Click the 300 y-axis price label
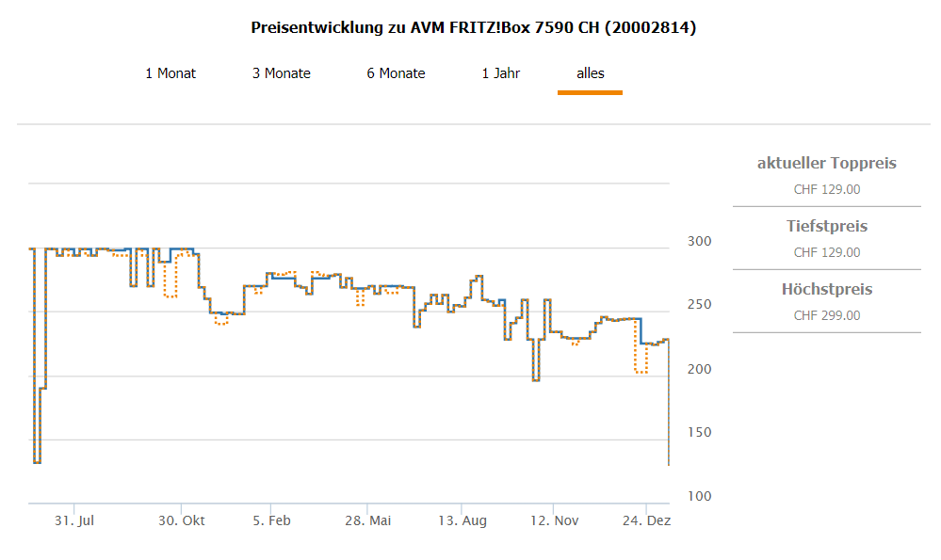 click(698, 242)
